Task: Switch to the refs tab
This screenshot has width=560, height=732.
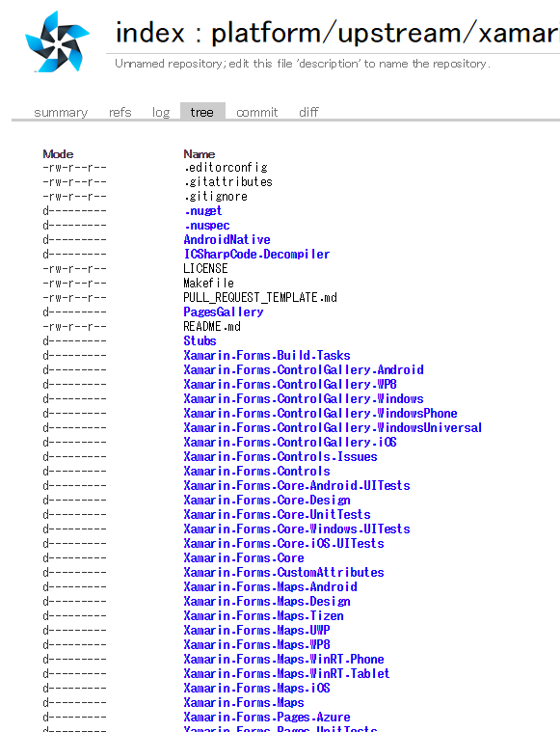Action: click(x=120, y=113)
